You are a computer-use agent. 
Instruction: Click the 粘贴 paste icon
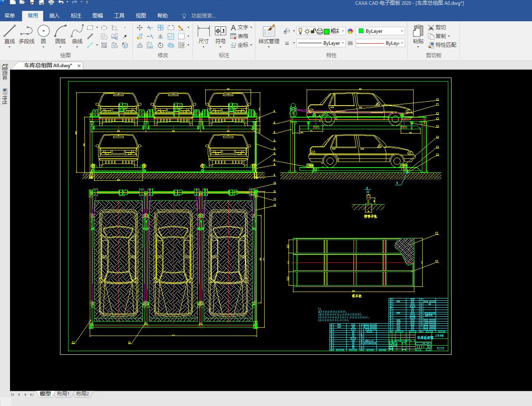point(418,32)
